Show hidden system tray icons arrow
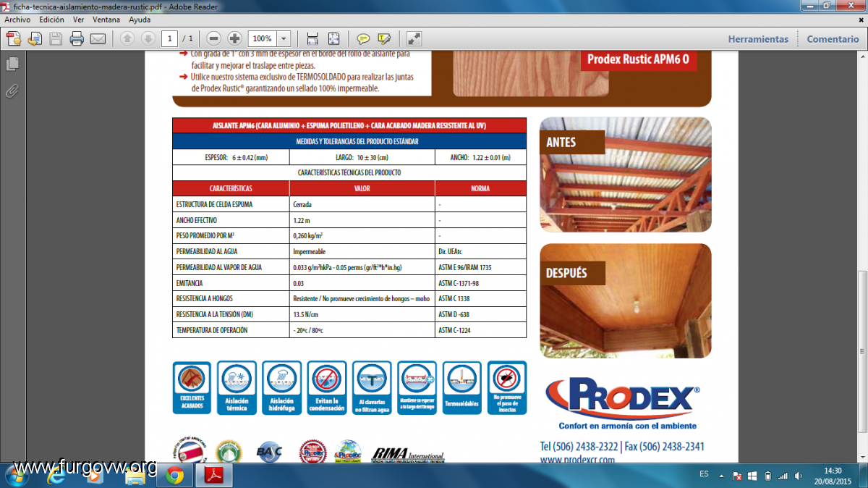Viewport: 868px width, 488px height. point(722,476)
